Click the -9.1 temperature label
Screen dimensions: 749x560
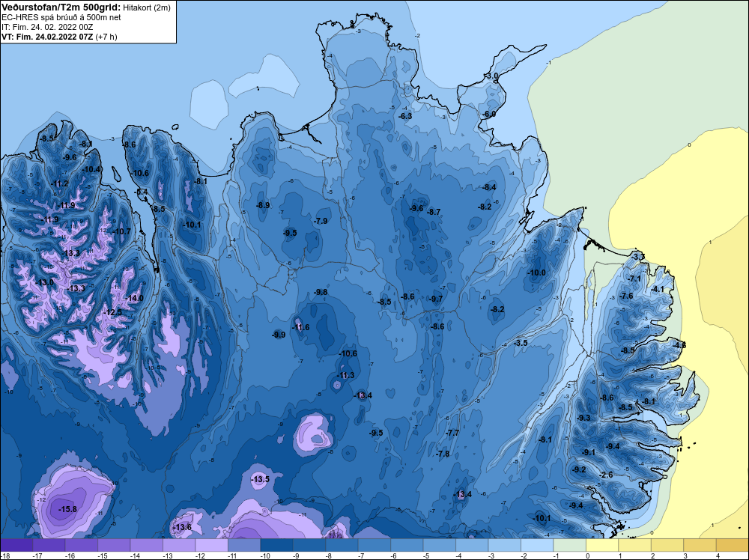coord(589,452)
